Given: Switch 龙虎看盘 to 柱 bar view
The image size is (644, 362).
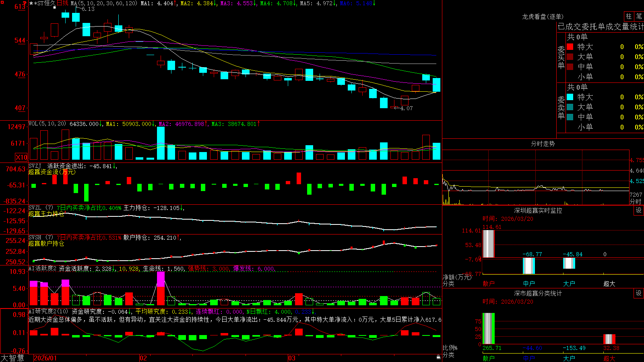Looking at the screenshot, I should click(x=629, y=16).
